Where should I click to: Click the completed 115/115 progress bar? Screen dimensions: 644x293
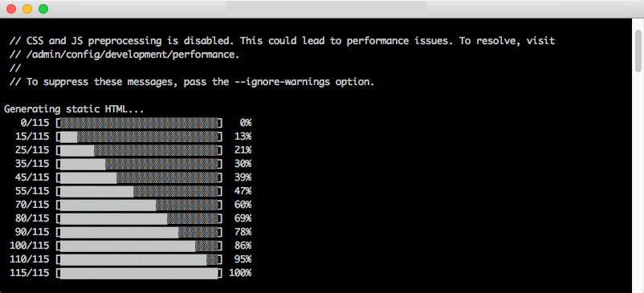pyautogui.click(x=139, y=273)
